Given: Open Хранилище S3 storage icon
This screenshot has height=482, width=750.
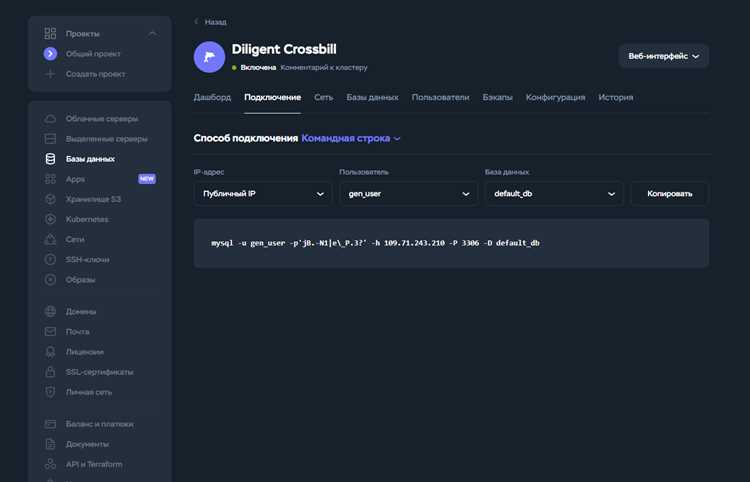Looking at the screenshot, I should [x=50, y=199].
